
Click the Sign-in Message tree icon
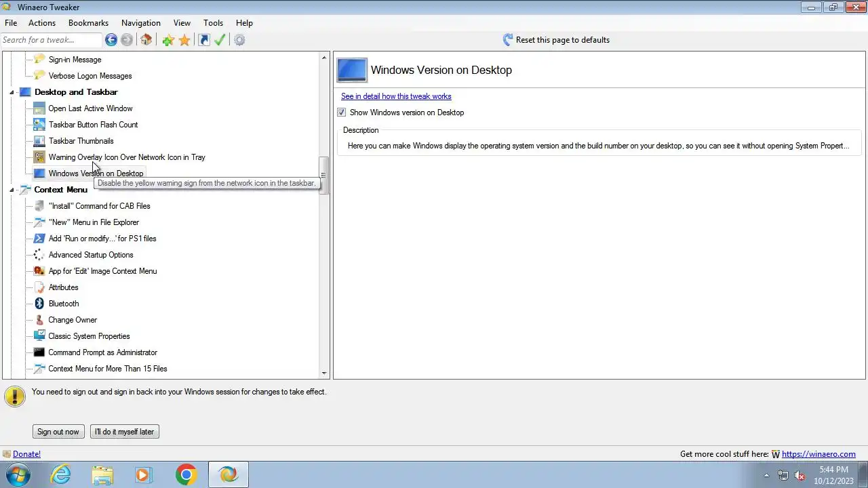coord(39,60)
